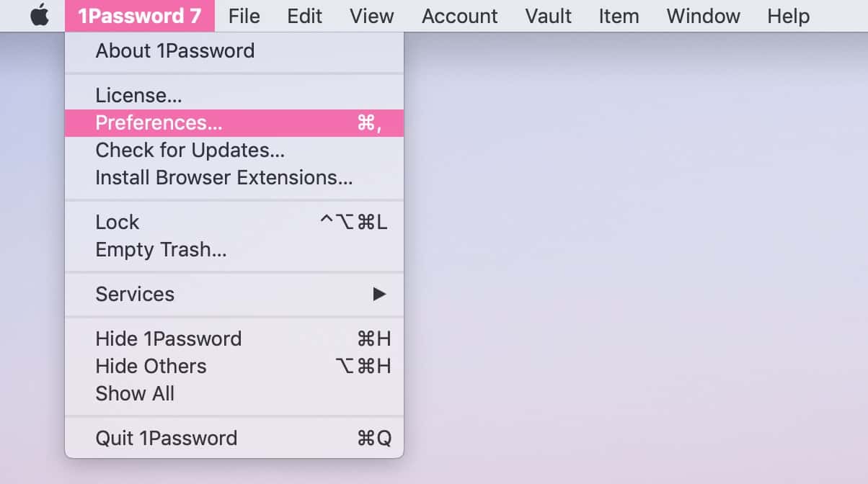The image size is (868, 484).
Task: Open the Account menu
Action: (460, 16)
